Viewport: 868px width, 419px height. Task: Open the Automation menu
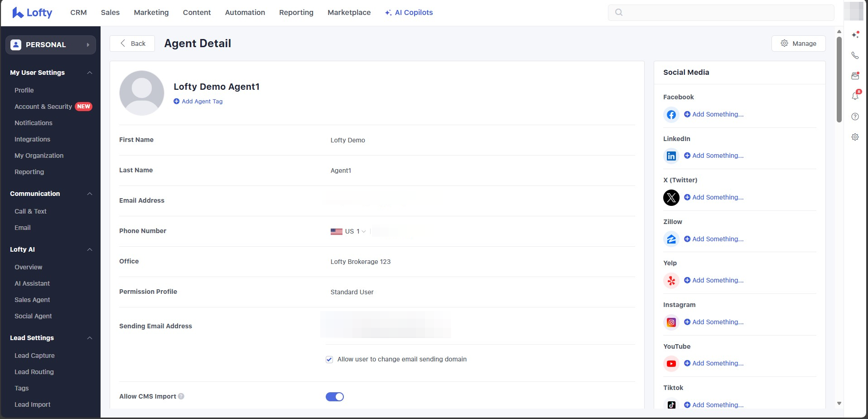point(245,13)
